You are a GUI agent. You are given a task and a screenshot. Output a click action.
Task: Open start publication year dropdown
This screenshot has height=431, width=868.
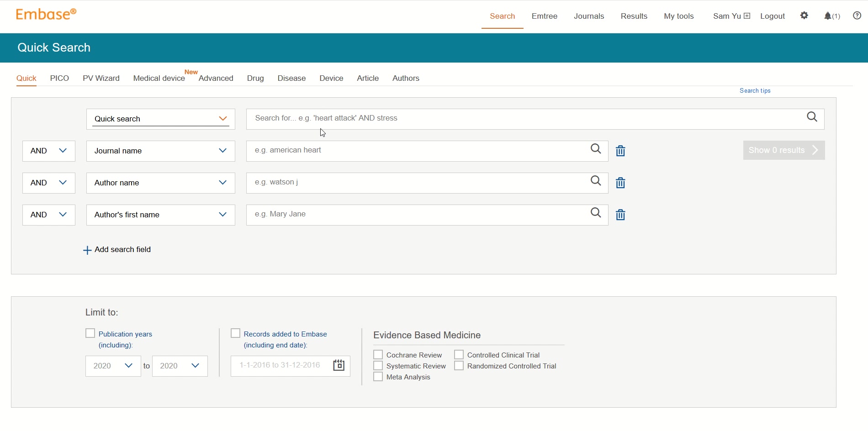pyautogui.click(x=113, y=366)
